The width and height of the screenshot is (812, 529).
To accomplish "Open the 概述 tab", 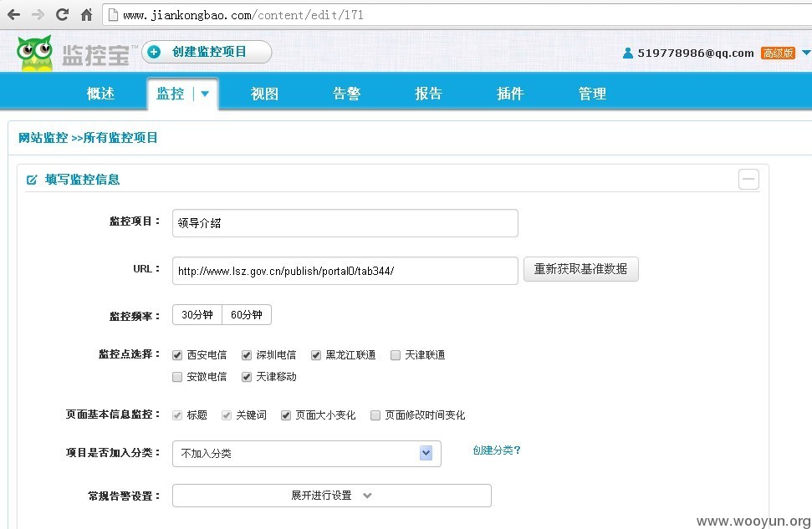I will click(x=100, y=94).
